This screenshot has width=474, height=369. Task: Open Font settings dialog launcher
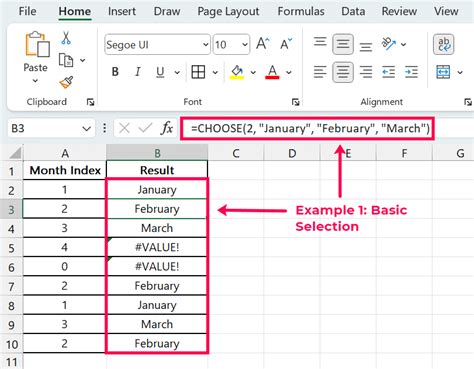pos(296,102)
